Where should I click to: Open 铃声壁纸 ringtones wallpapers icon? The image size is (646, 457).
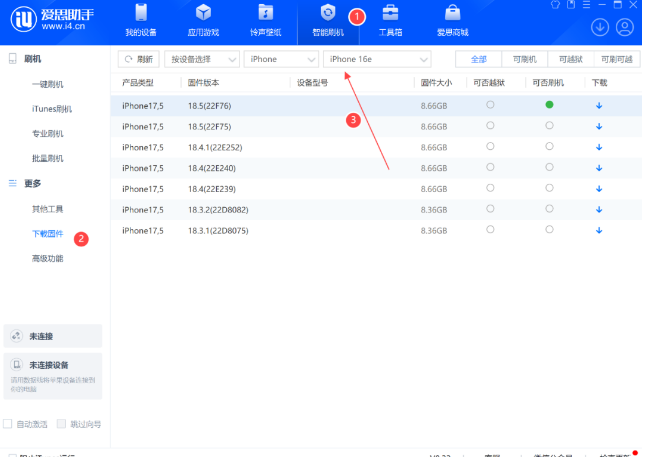click(x=266, y=13)
